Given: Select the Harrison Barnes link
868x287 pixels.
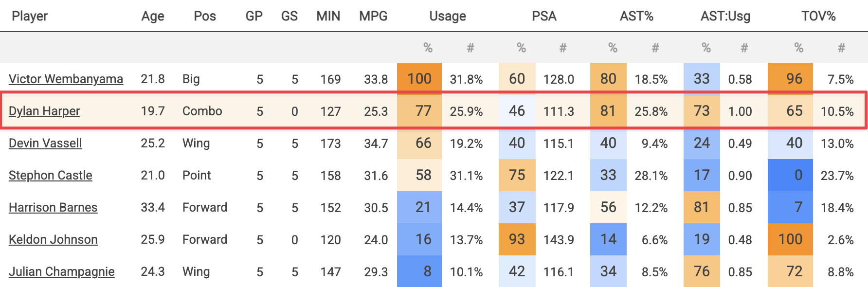Looking at the screenshot, I should coord(53,207).
